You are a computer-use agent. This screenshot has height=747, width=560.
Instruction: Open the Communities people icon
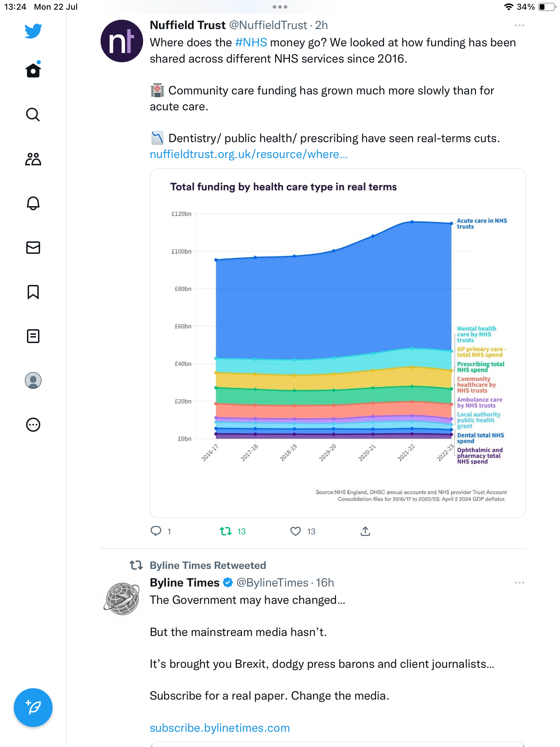coord(33,159)
